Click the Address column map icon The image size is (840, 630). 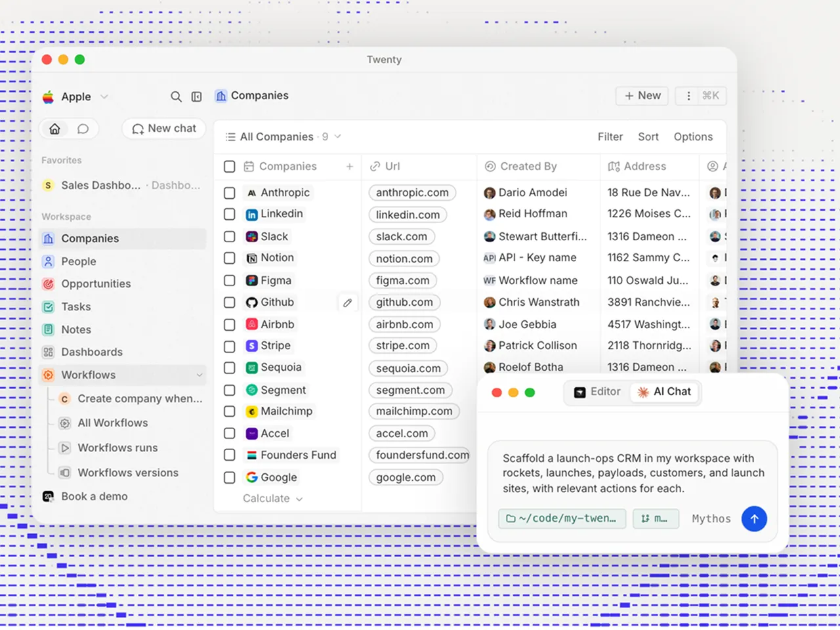click(x=614, y=167)
